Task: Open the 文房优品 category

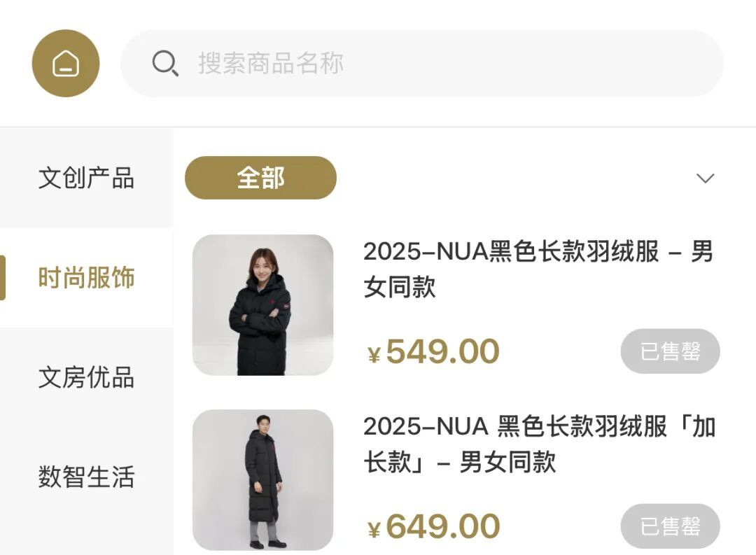Action: click(85, 377)
